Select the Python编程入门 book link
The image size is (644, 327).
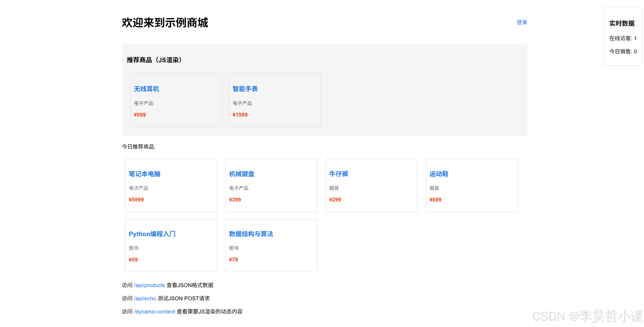152,234
